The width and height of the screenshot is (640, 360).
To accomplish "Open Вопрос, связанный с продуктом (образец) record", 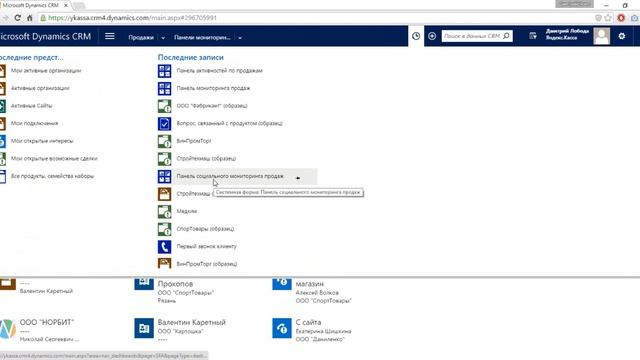I will [229, 123].
